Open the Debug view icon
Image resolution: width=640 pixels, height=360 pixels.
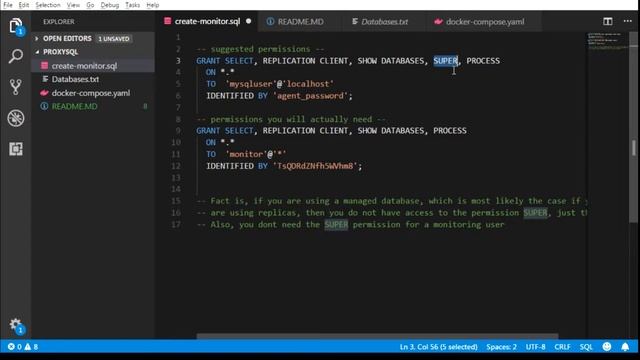tap(16, 118)
